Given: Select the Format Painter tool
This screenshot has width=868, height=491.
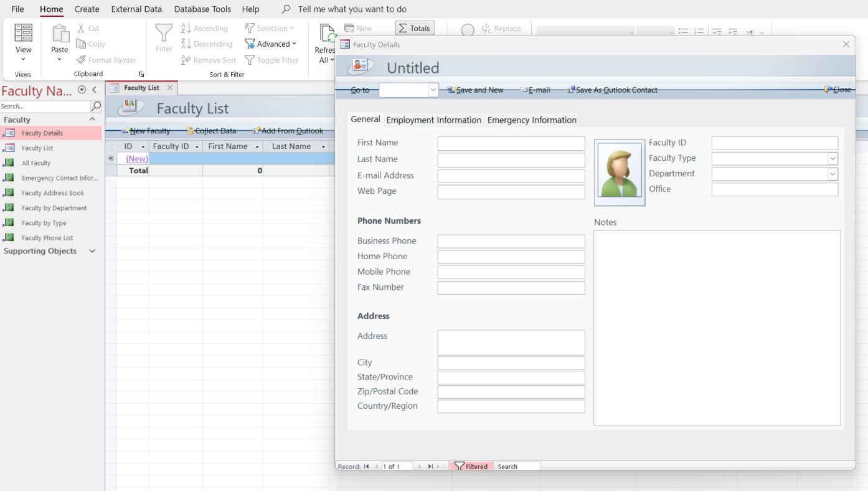Looking at the screenshot, I should click(106, 60).
